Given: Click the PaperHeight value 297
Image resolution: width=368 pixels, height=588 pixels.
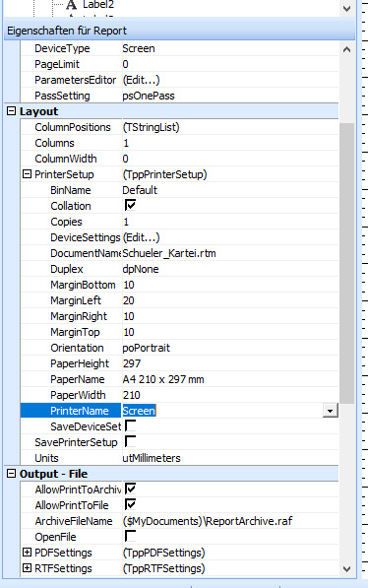Looking at the screenshot, I should (x=132, y=363).
